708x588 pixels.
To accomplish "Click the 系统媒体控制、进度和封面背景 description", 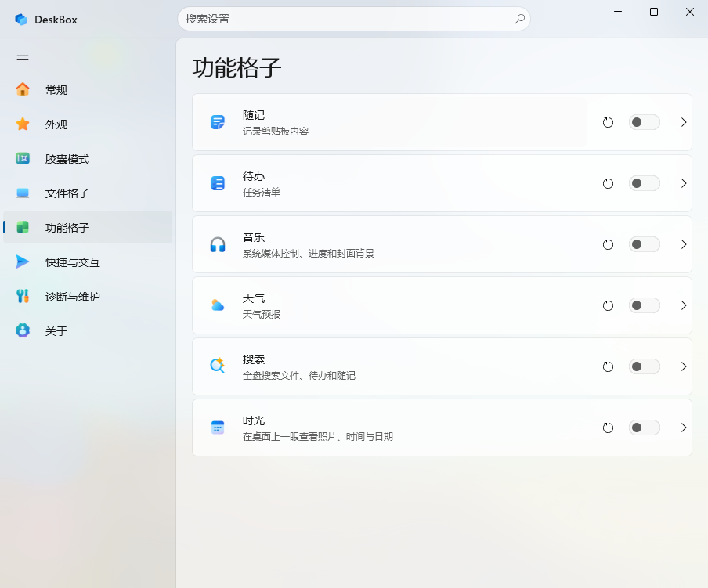I will 309,254.
